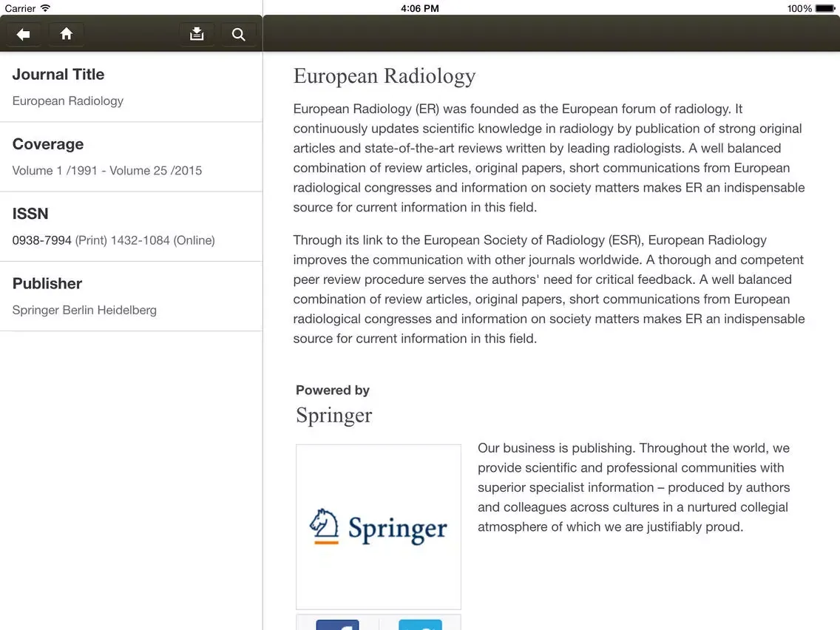Tap the 4:06 PM clock
Screen dimensions: 840x630
[419, 8]
